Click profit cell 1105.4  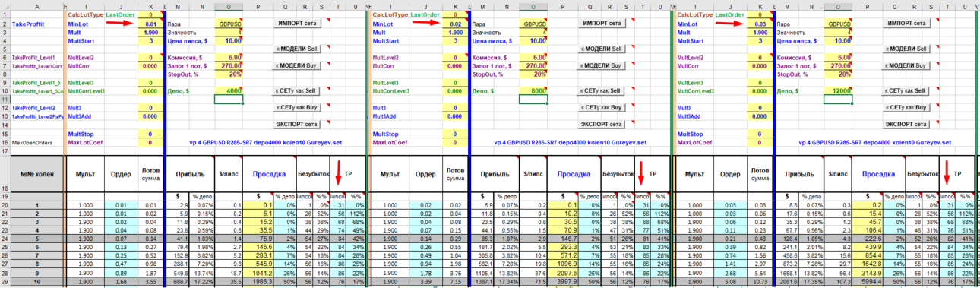(483, 274)
